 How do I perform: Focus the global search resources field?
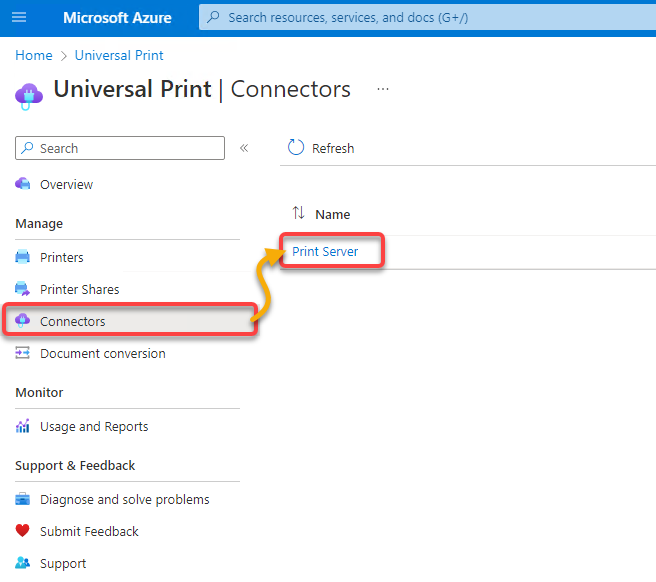tap(427, 18)
